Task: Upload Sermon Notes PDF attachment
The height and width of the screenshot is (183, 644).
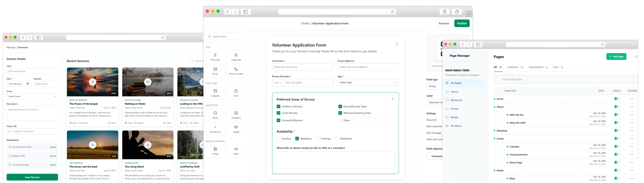Action: pyautogui.click(x=53, y=147)
